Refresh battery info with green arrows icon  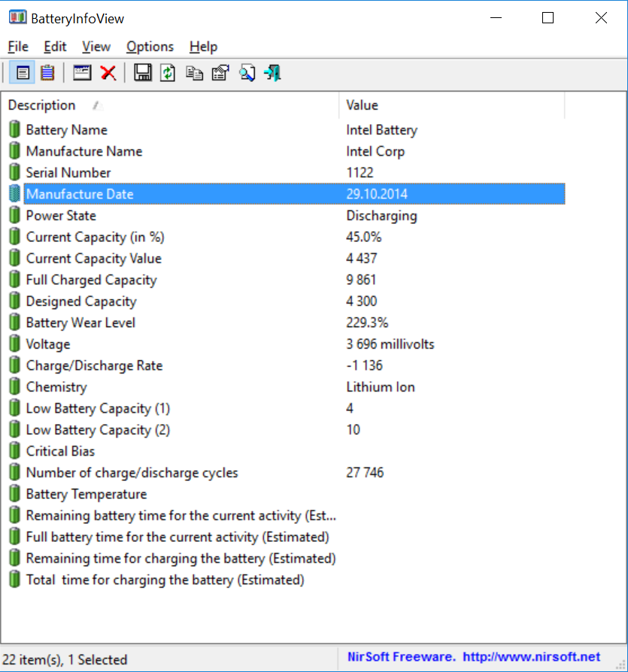coord(168,73)
